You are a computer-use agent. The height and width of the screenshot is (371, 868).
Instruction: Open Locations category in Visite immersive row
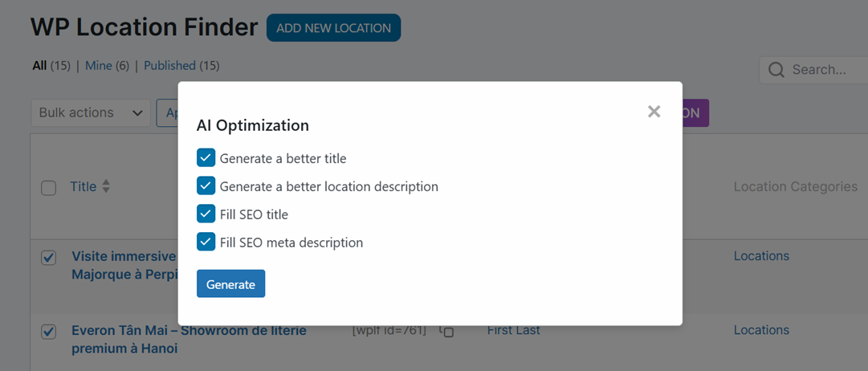pos(762,256)
